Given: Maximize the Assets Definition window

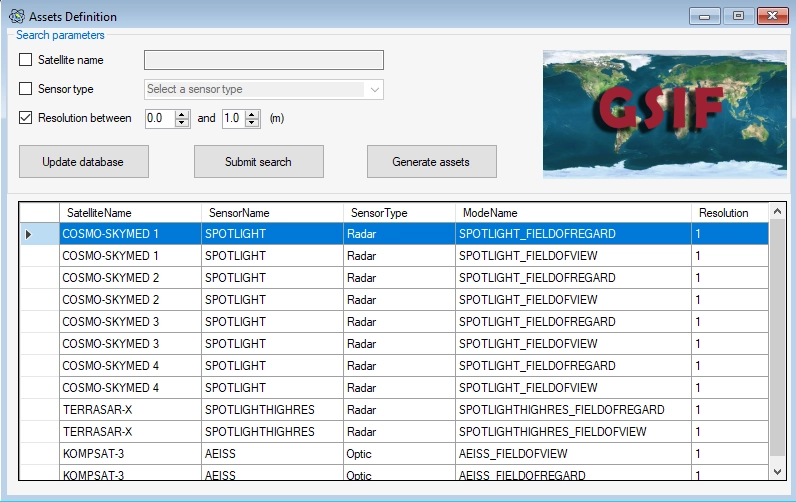Looking at the screenshot, I should 739,16.
